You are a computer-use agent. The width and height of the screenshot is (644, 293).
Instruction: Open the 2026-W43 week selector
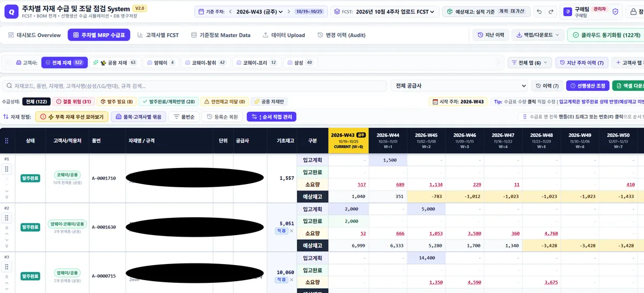[x=259, y=12]
